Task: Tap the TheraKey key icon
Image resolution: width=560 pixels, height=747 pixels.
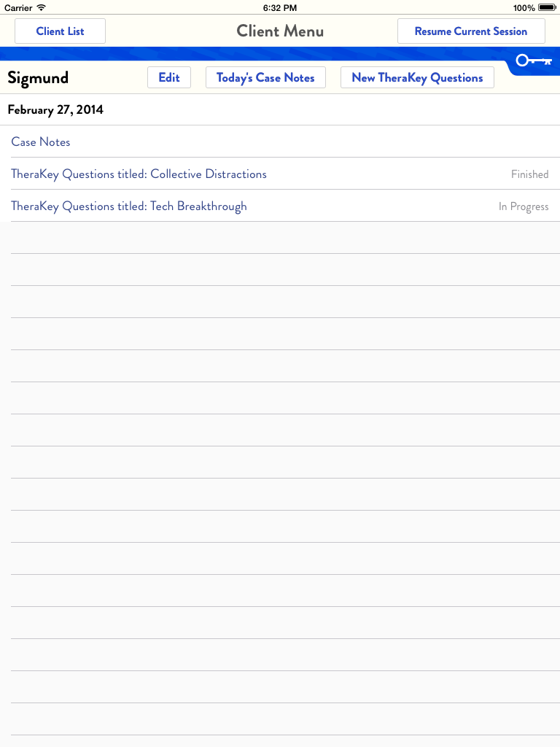Action: (x=533, y=61)
